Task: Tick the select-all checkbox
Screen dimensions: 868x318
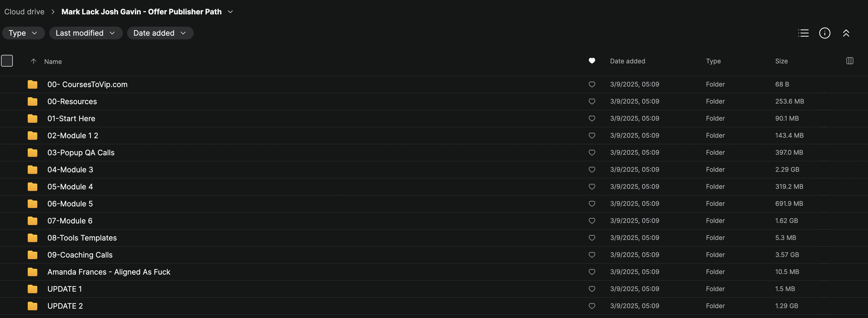Action: click(x=7, y=61)
